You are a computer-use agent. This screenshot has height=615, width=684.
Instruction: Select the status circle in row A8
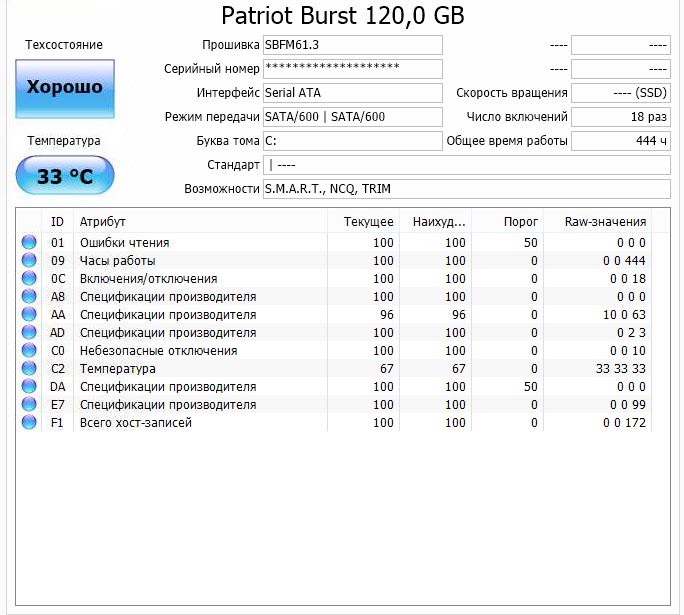pyautogui.click(x=29, y=296)
